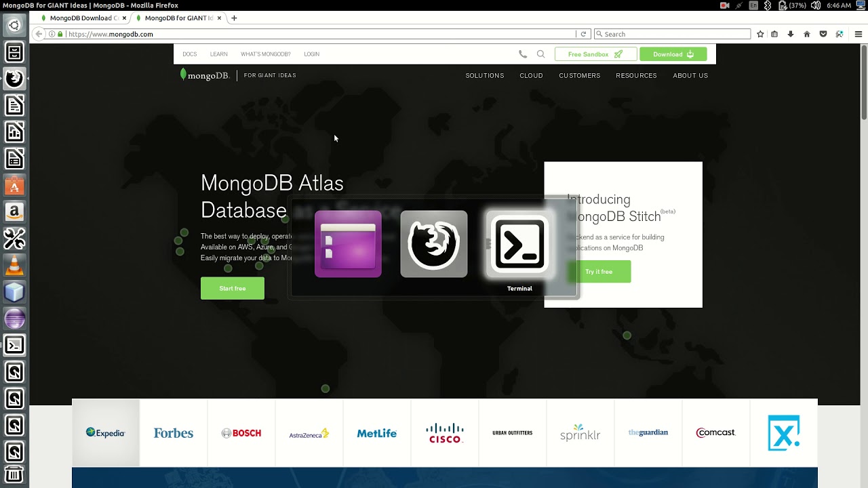
Task: Select the BOSCH logo tile
Action: (x=241, y=432)
